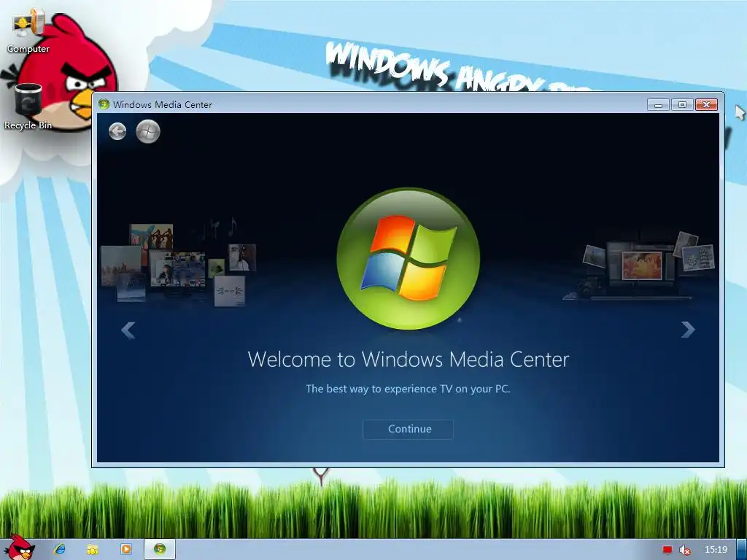
Task: Click the Windows Media Center window title text
Action: pos(163,105)
